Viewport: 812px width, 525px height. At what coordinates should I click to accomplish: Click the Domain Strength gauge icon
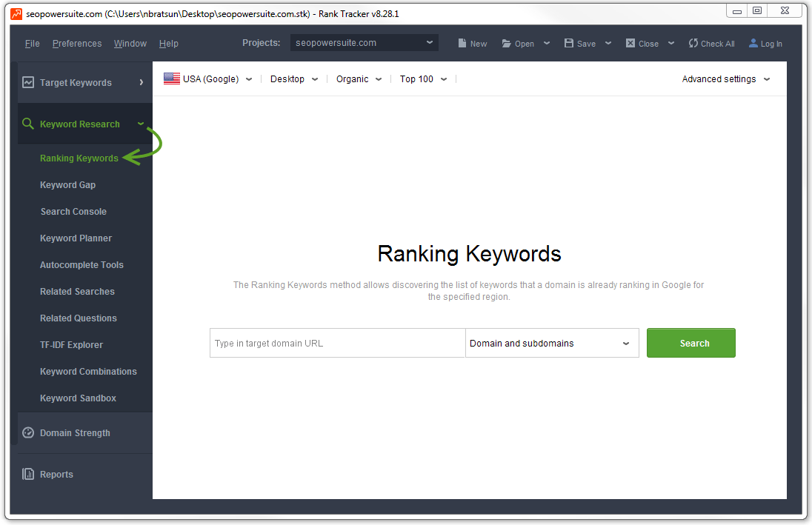click(28, 433)
